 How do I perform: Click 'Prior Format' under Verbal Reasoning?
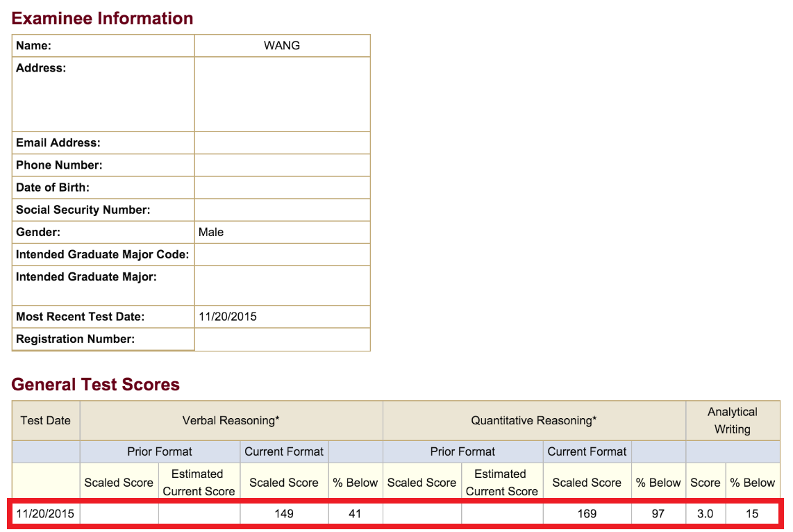point(159,451)
